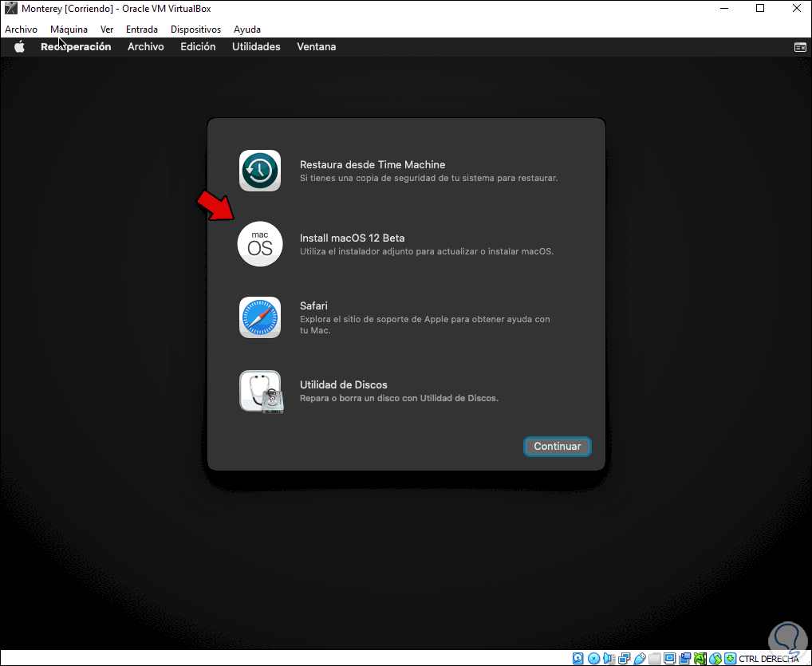Image resolution: width=812 pixels, height=666 pixels.
Task: Click the mouse integration status icon
Action: click(715, 658)
